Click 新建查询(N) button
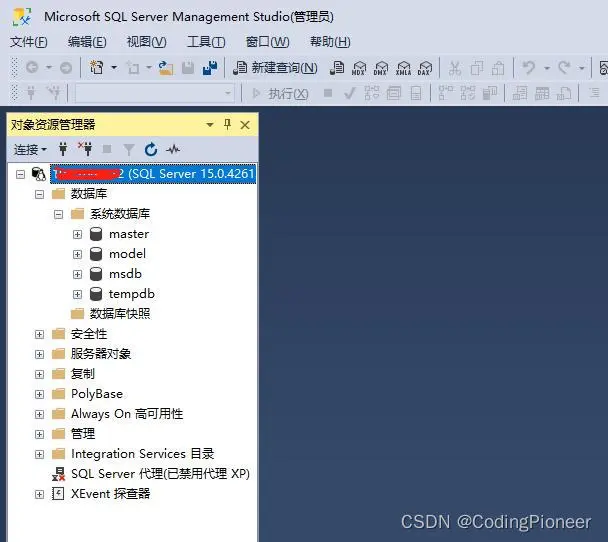 click(275, 68)
